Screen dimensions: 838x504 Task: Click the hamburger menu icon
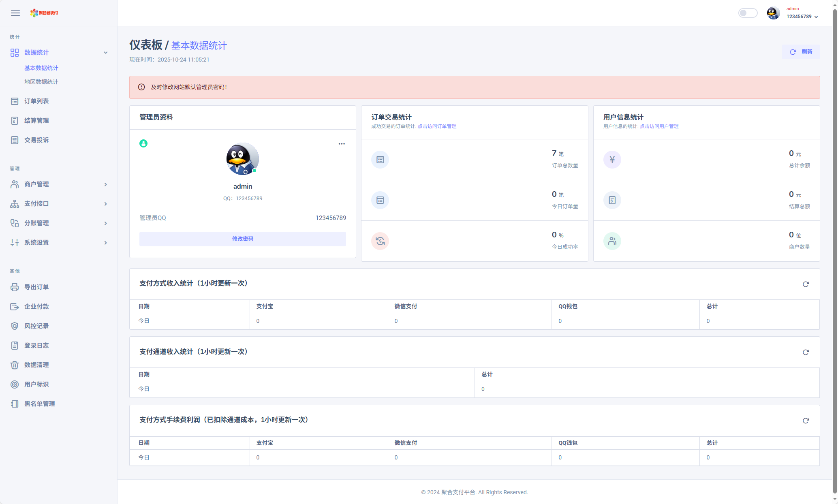click(x=15, y=13)
